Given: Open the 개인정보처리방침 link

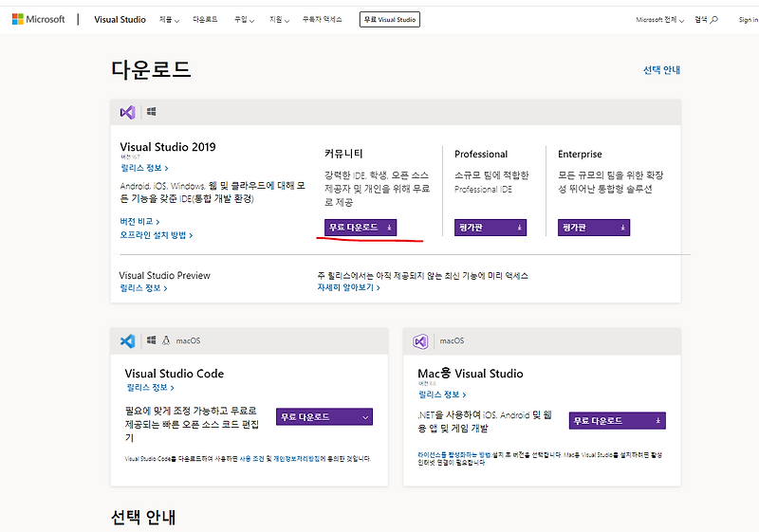Looking at the screenshot, I should click(297, 458).
